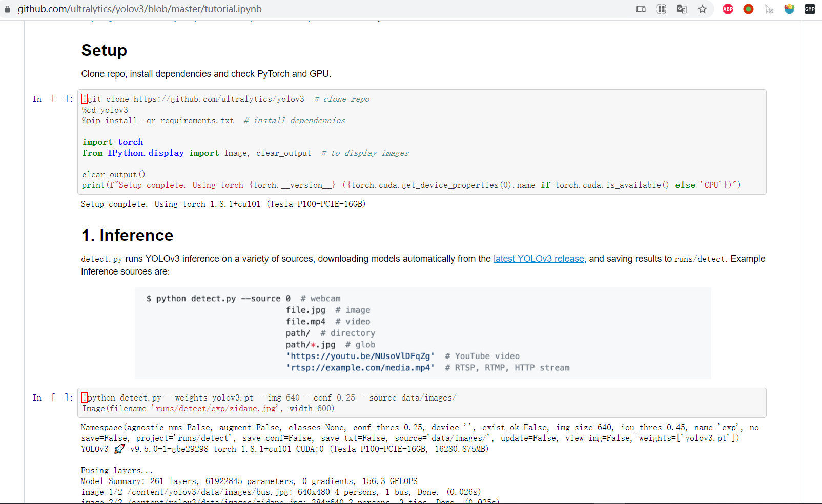
Task: Click the In [ ]: prompt beside detect.py cell
Action: pyautogui.click(x=53, y=398)
